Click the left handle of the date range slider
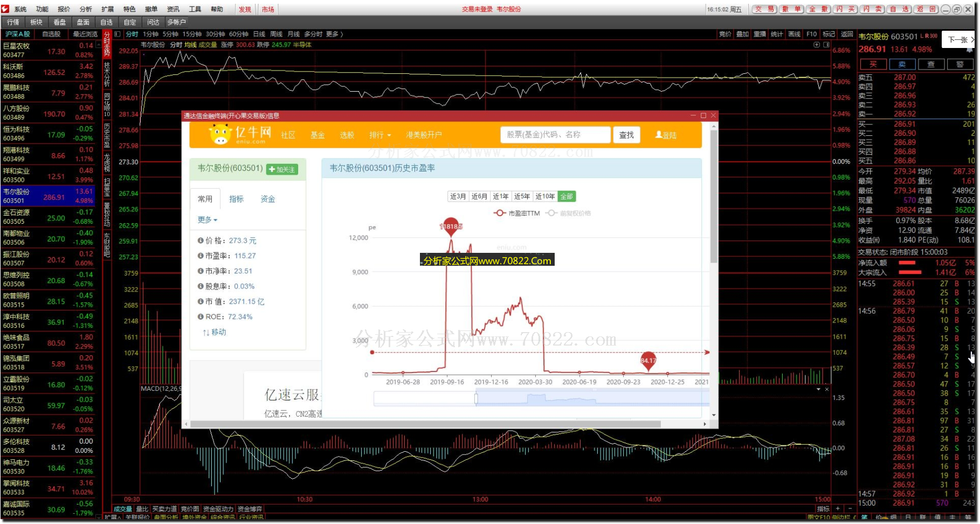 (x=476, y=398)
